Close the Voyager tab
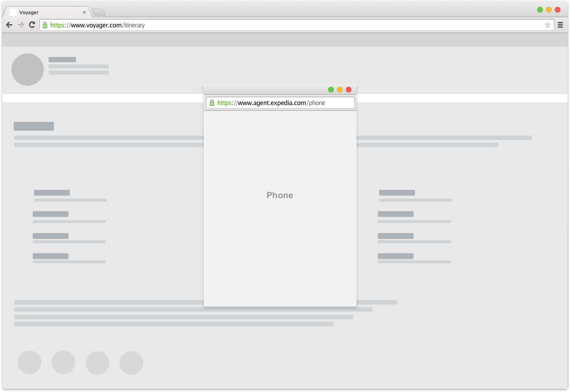570x392 pixels. coord(84,12)
